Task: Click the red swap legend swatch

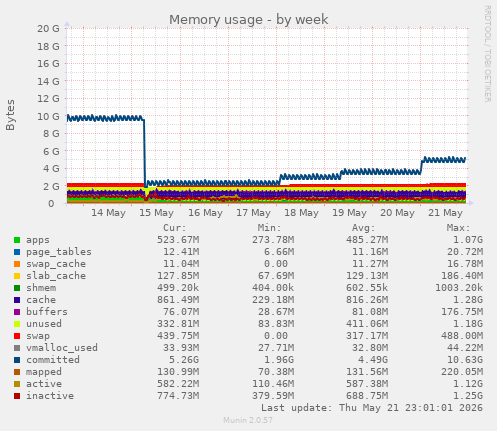Action: [17, 336]
